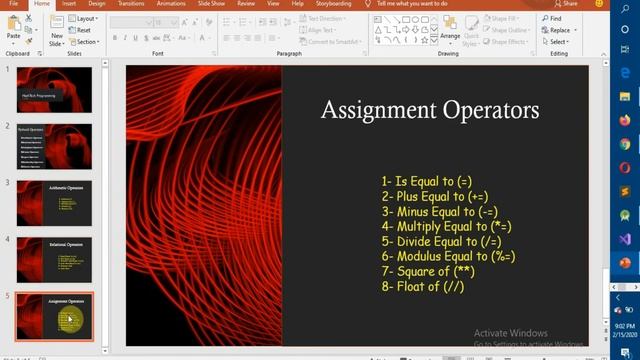
Task: Pick the Right Arrow block shape
Action: coord(406,30)
